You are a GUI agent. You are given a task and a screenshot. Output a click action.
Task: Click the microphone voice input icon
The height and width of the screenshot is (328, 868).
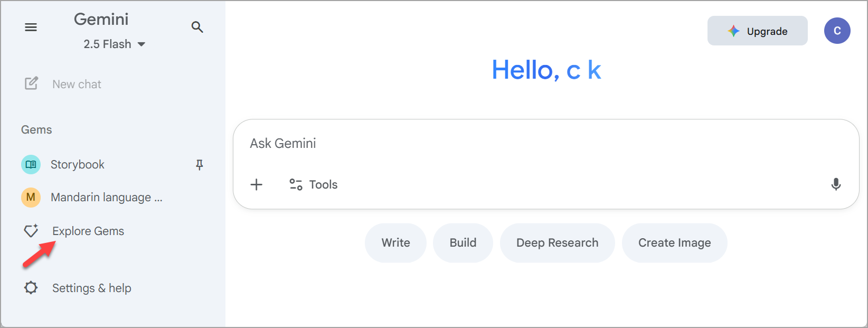coord(836,184)
